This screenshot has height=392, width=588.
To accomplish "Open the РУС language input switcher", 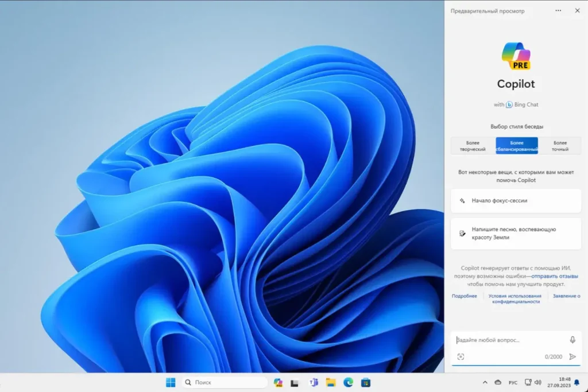I will pyautogui.click(x=513, y=382).
